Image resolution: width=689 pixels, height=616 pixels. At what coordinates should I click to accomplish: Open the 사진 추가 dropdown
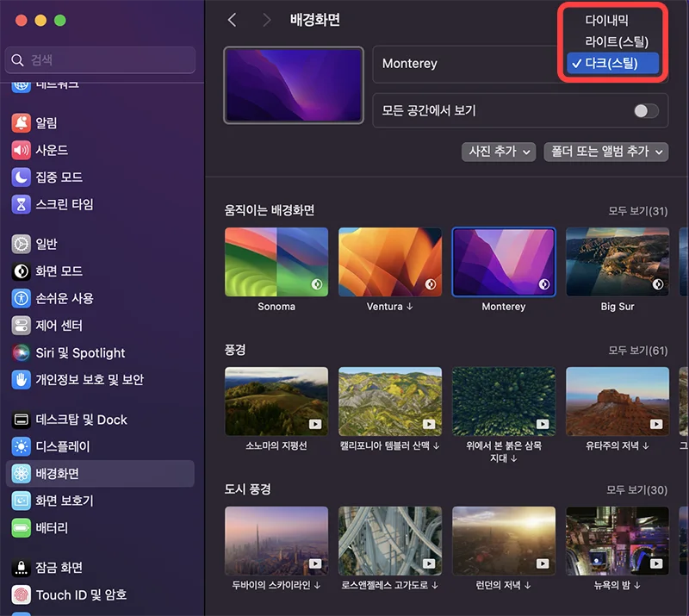point(498,152)
